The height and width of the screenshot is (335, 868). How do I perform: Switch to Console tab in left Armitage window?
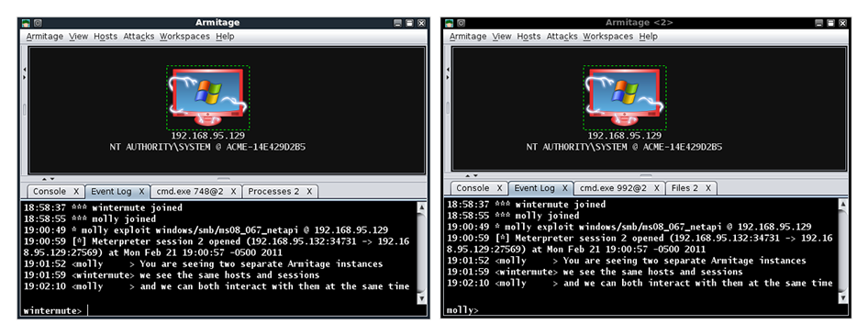tap(50, 191)
